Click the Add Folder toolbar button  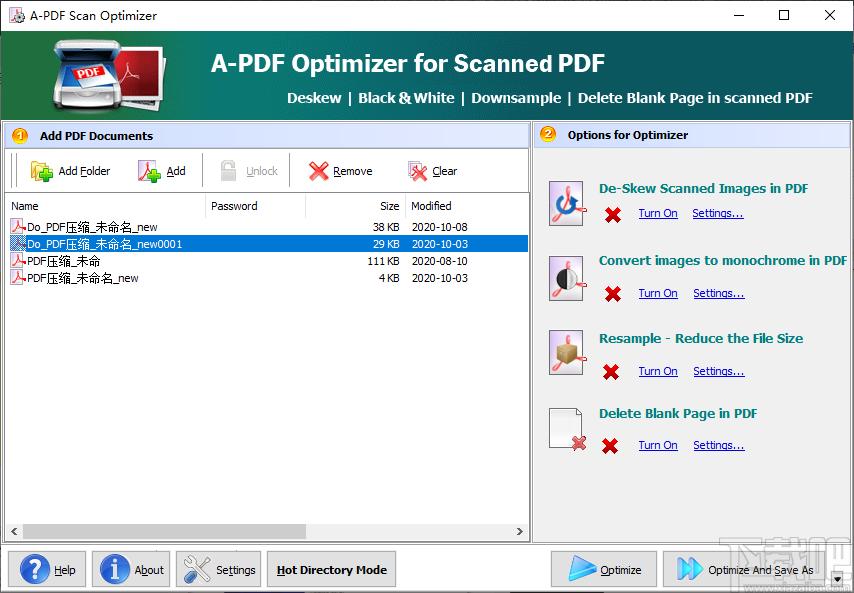(70, 171)
